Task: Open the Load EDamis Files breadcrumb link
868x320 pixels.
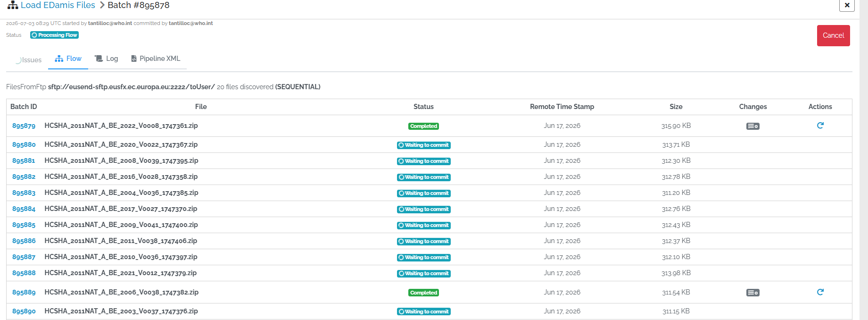Action: point(58,5)
